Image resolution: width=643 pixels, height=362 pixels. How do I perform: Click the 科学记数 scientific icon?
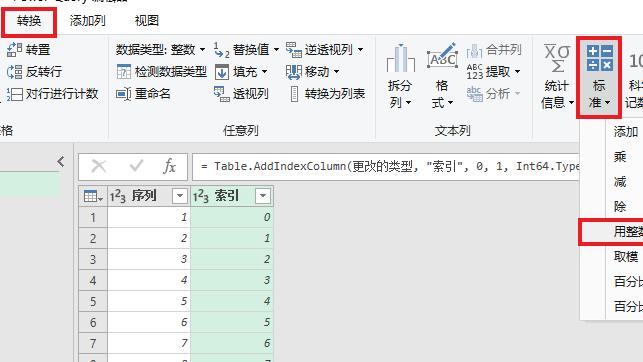(x=635, y=61)
